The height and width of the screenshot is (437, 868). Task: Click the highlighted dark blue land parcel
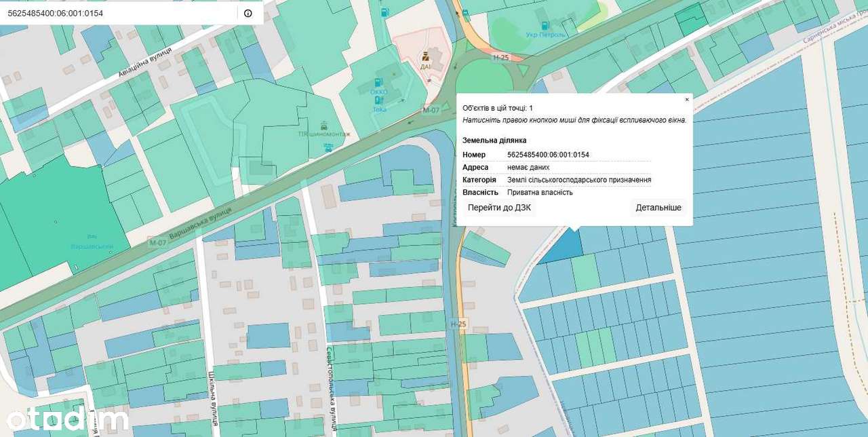point(563,248)
